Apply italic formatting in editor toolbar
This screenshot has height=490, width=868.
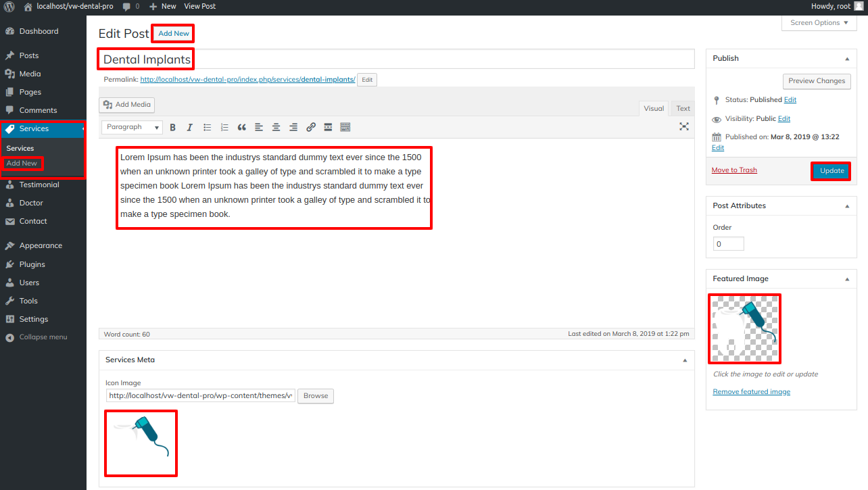pos(190,127)
